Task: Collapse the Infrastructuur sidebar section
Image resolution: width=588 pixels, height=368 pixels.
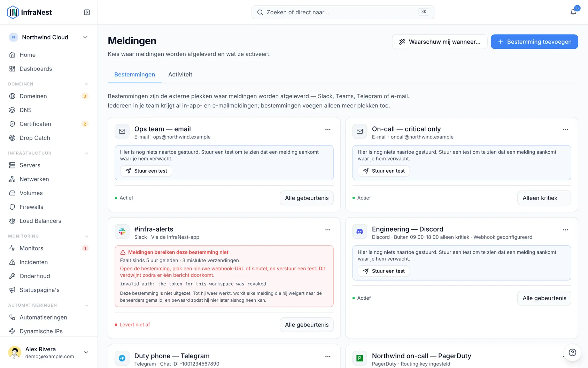Action: (87, 153)
